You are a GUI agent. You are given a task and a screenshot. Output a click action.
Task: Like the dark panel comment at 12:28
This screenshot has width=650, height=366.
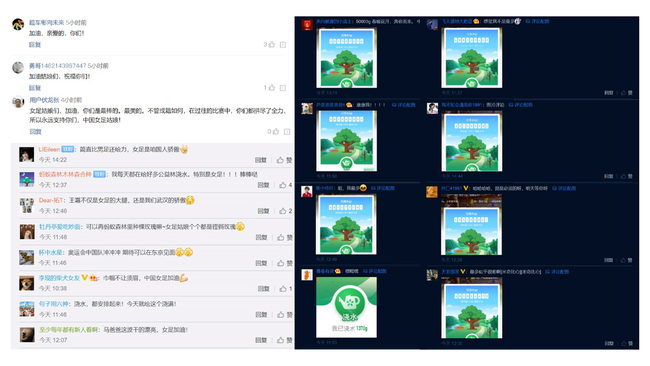click(x=623, y=260)
